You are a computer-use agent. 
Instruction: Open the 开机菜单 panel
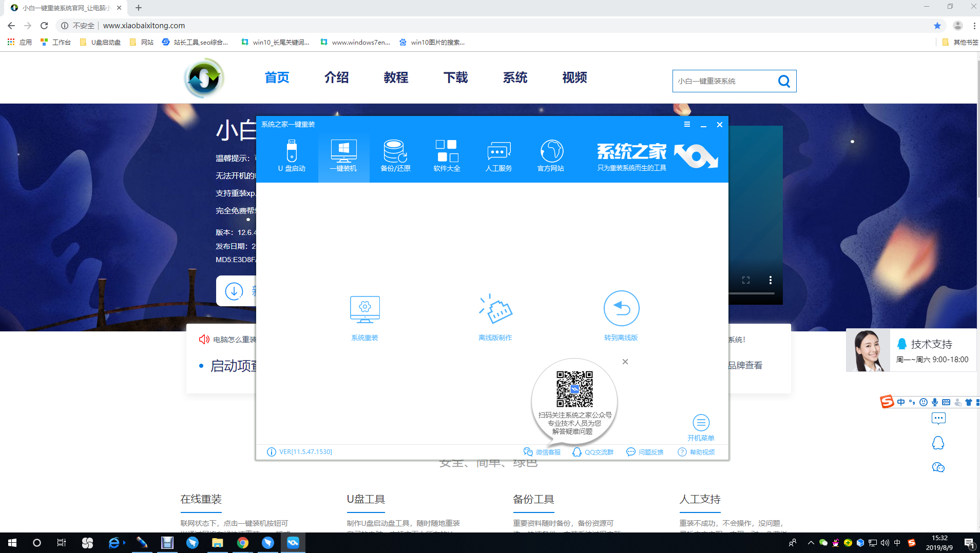pos(701,426)
